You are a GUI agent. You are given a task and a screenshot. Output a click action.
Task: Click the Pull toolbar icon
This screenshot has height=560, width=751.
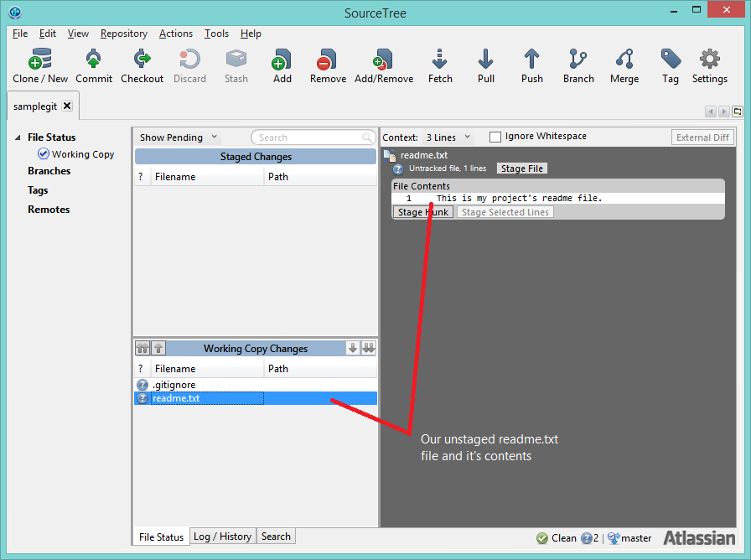click(485, 66)
